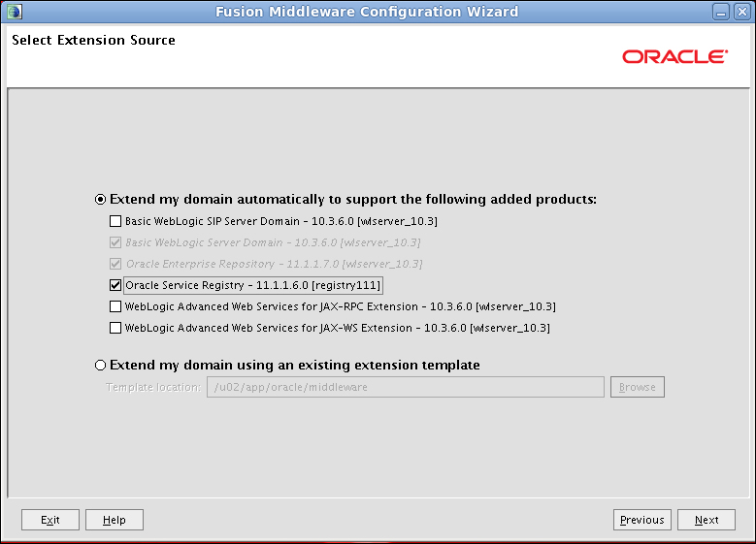The width and height of the screenshot is (756, 544).
Task: Click the Oracle logo
Action: point(674,57)
